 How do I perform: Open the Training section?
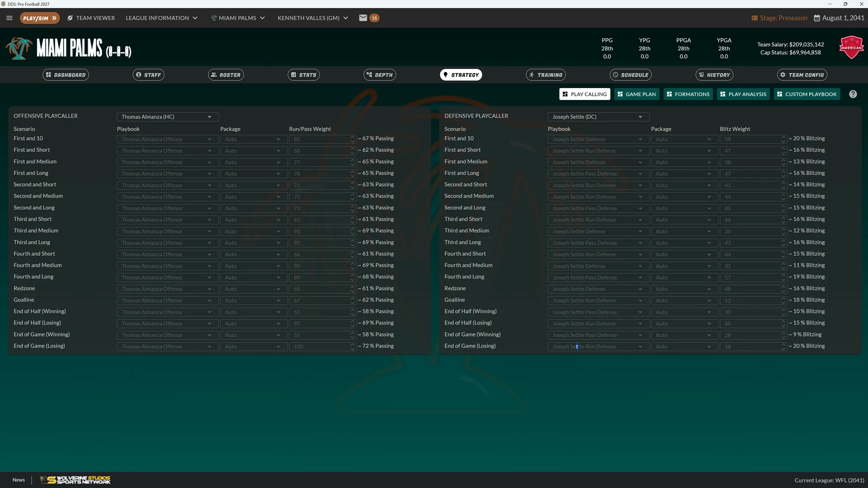coord(546,75)
